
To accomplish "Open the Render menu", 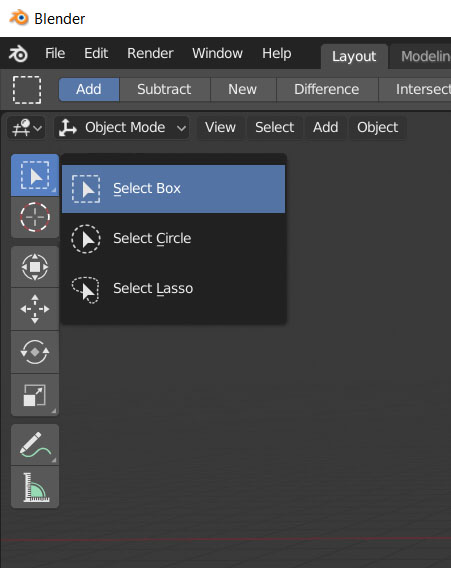I will 150,54.
